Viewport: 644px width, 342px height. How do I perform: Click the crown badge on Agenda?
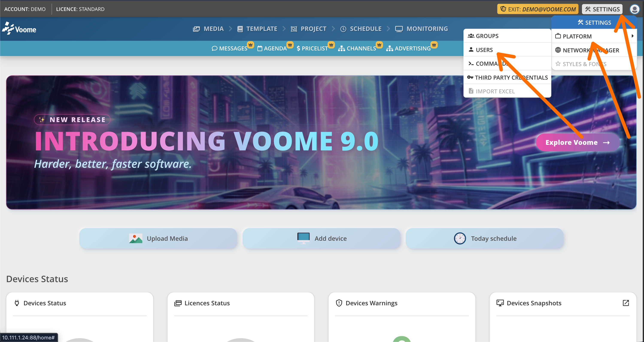[x=290, y=45]
